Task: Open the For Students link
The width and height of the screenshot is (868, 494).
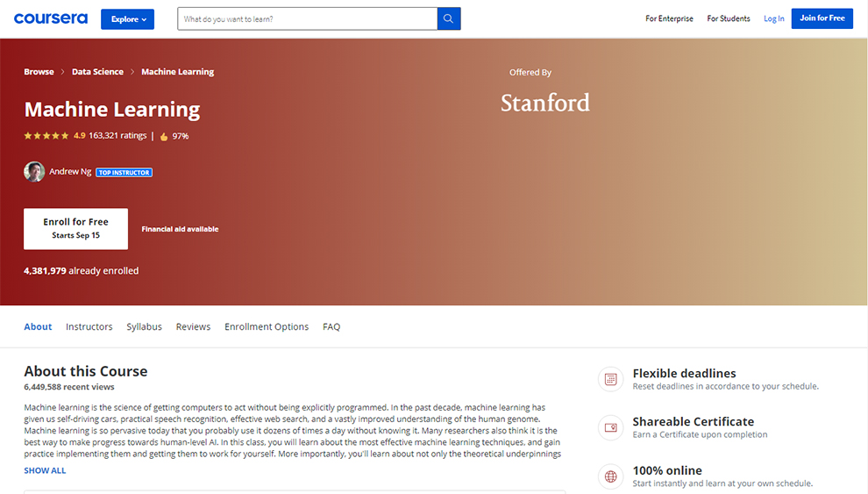Action: [x=728, y=18]
